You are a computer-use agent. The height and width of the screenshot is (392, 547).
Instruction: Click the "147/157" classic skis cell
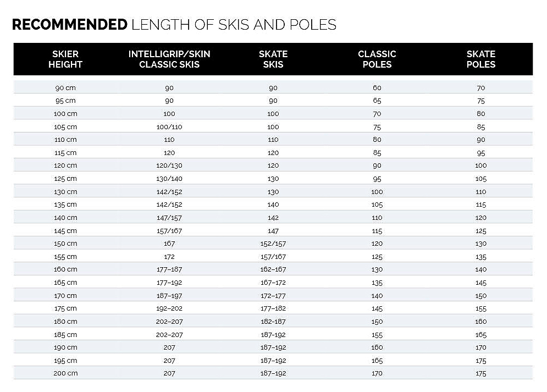169,218
